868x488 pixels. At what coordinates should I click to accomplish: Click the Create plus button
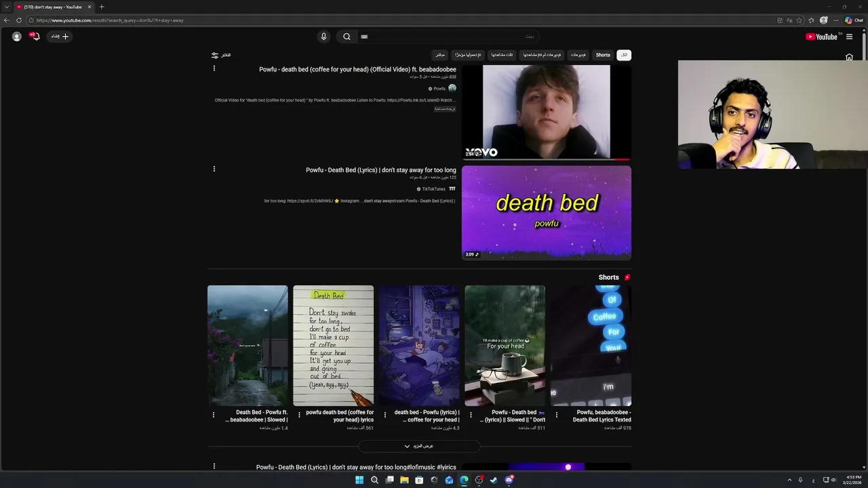pos(60,37)
